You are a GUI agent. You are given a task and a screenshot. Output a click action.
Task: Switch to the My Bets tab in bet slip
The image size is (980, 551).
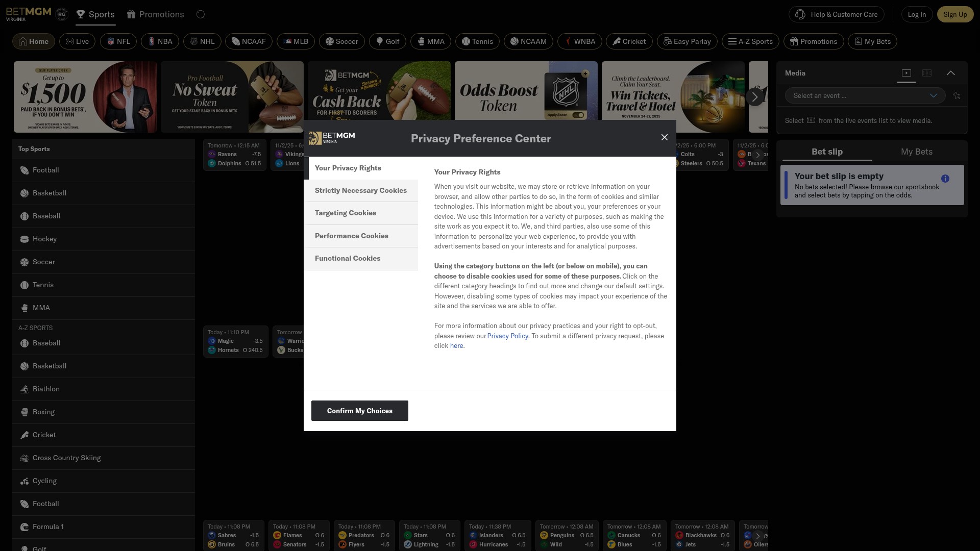click(917, 152)
